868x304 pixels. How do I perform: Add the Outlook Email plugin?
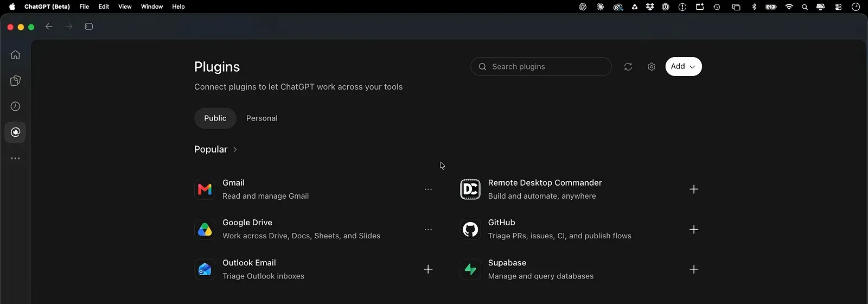pos(428,269)
